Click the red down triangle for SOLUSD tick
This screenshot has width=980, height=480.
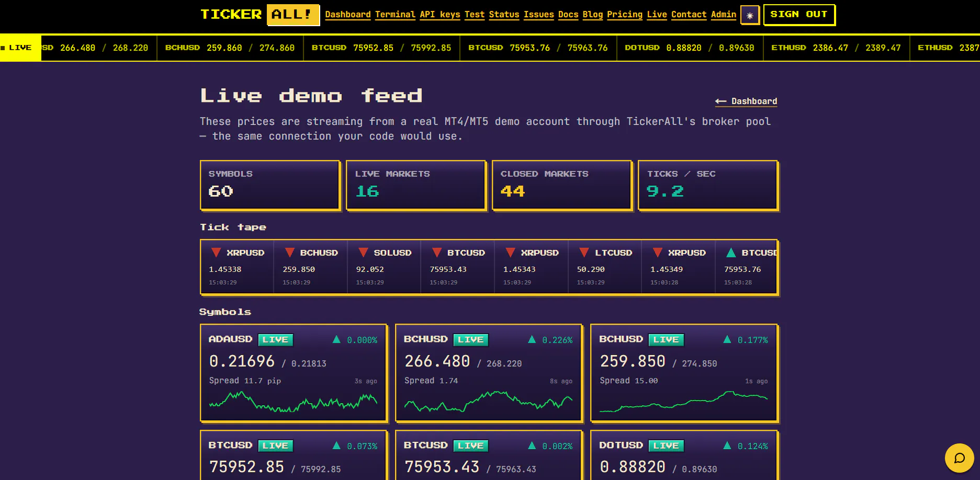click(363, 253)
